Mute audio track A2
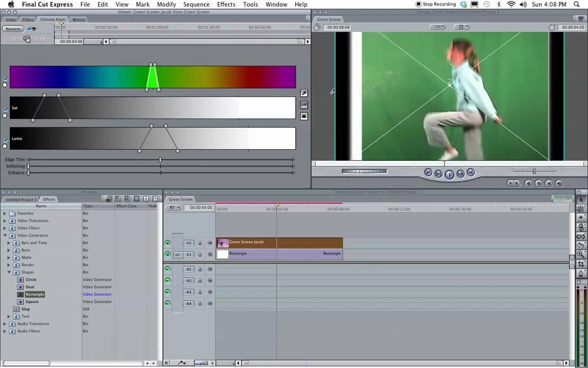This screenshot has height=368, width=588. coord(167,281)
